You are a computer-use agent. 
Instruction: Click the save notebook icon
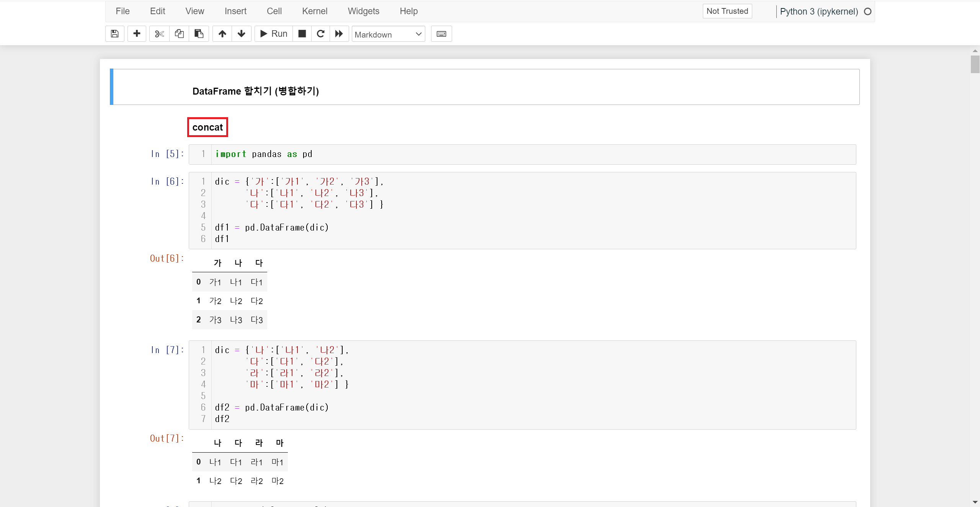coord(114,34)
